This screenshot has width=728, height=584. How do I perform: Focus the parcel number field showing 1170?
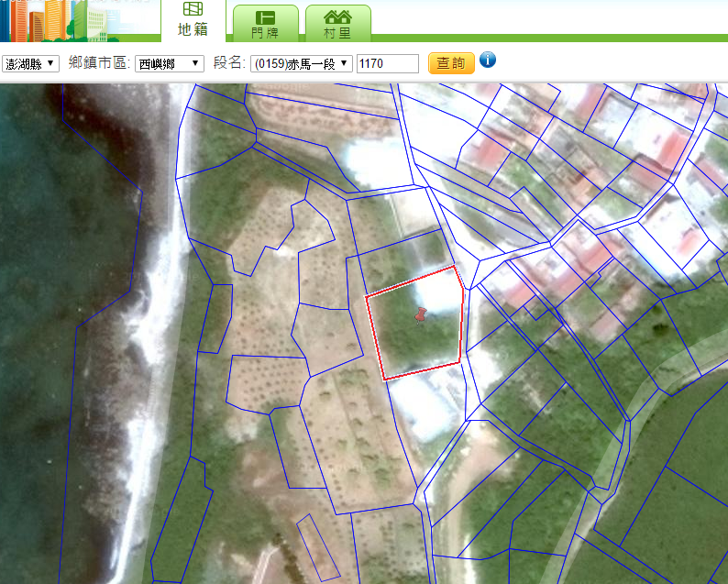point(388,63)
